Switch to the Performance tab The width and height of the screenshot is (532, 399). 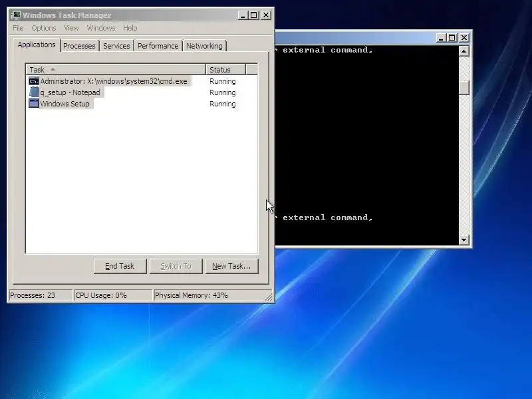point(158,46)
